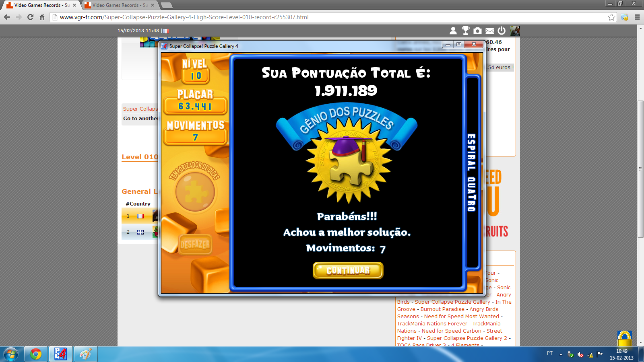Open the PT language input selector
This screenshot has width=644, height=362.
[x=550, y=353]
